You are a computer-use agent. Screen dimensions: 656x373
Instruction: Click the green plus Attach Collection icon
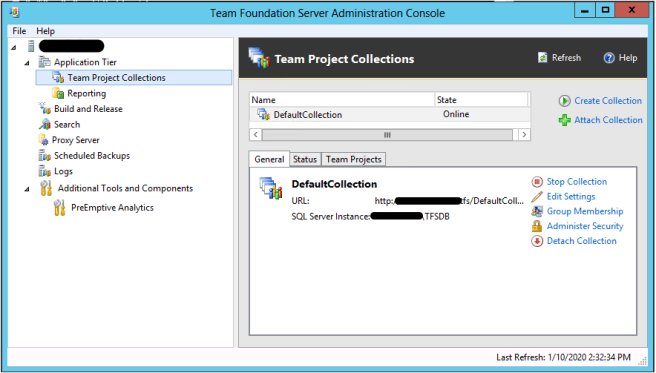(x=565, y=120)
